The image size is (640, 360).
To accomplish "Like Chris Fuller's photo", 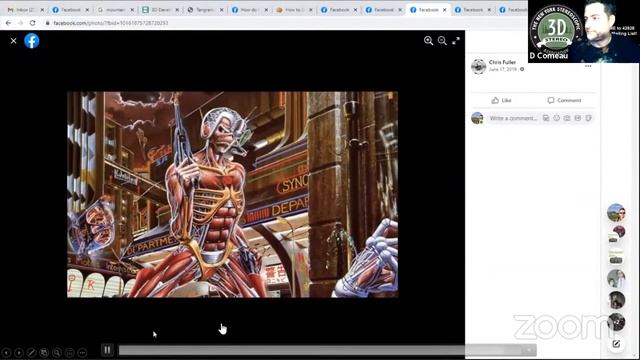I will tap(501, 100).
